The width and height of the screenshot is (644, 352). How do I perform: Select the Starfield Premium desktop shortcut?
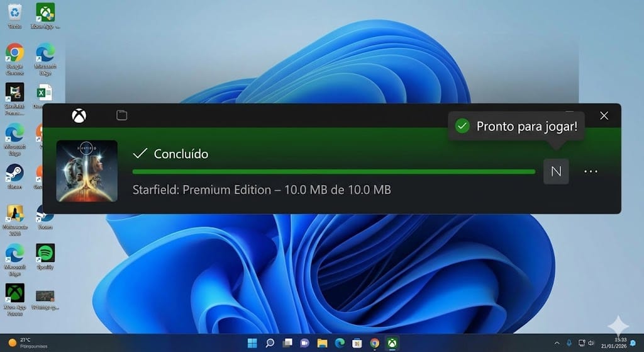coord(14,93)
